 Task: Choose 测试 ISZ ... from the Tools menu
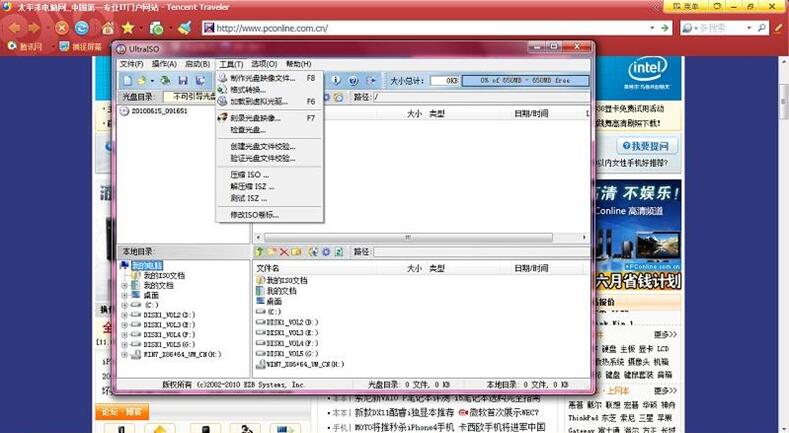point(269,198)
